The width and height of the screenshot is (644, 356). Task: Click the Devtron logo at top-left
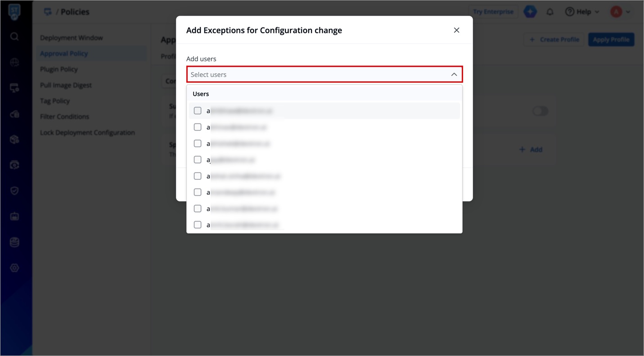pos(14,11)
